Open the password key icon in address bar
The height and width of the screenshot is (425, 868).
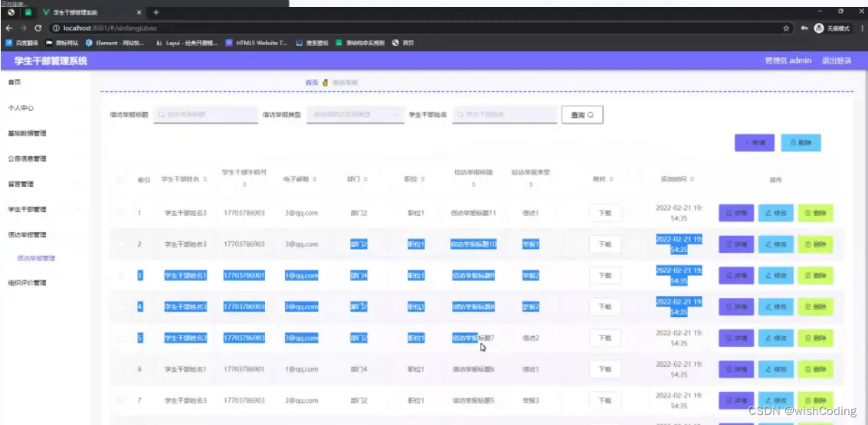click(x=804, y=28)
